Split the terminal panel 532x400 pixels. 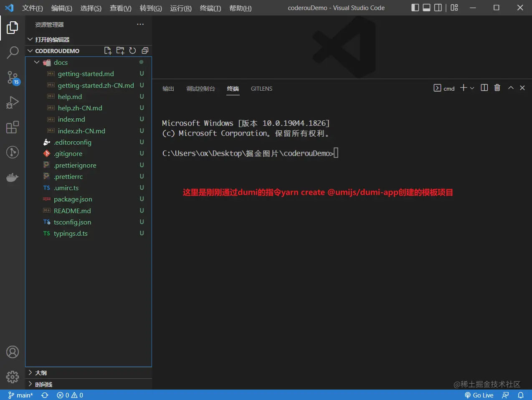tap(484, 88)
